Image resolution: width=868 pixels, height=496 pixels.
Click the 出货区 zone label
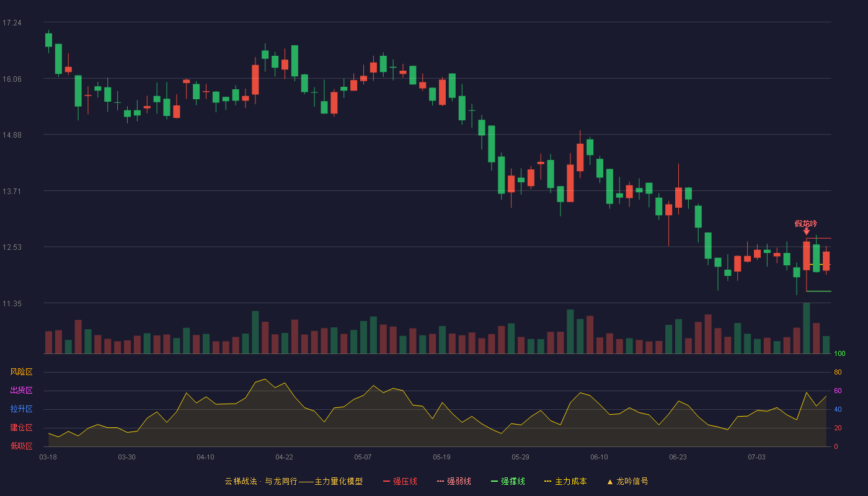click(x=21, y=391)
